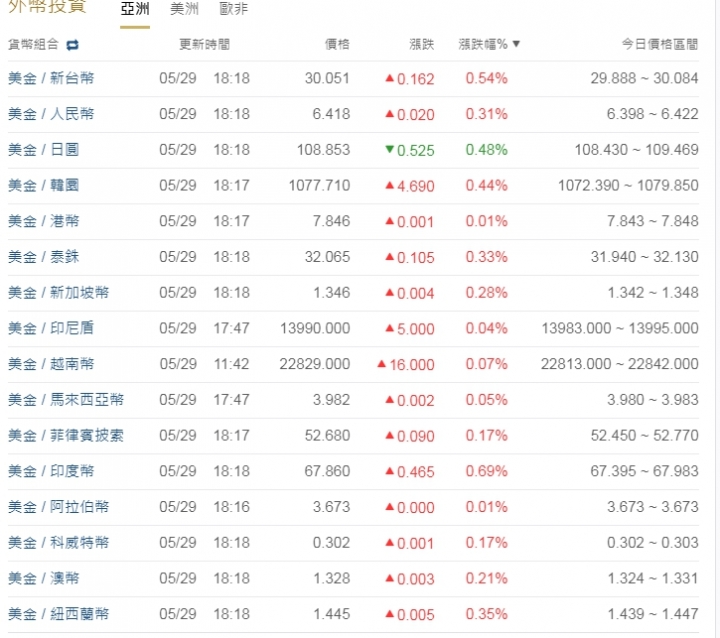The width and height of the screenshot is (720, 638).
Task: Click range 67.395 ~ 67.983
Action: tap(644, 471)
